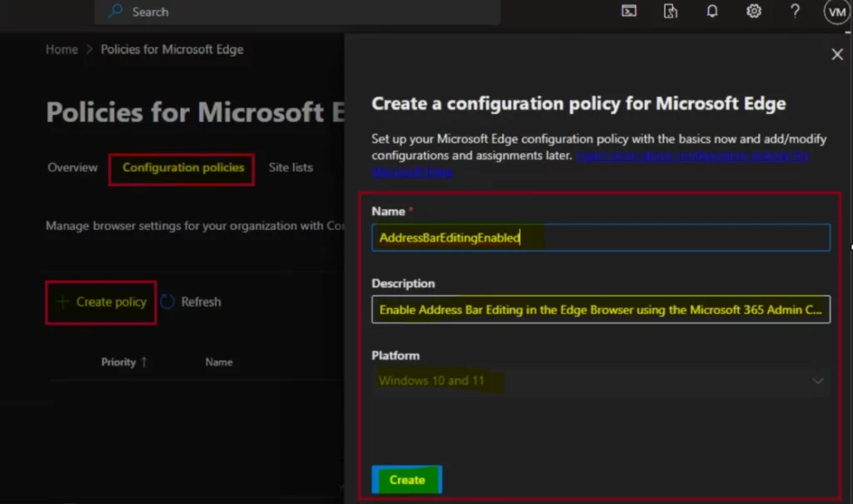
Task: Click the green Create button
Action: [x=407, y=480]
